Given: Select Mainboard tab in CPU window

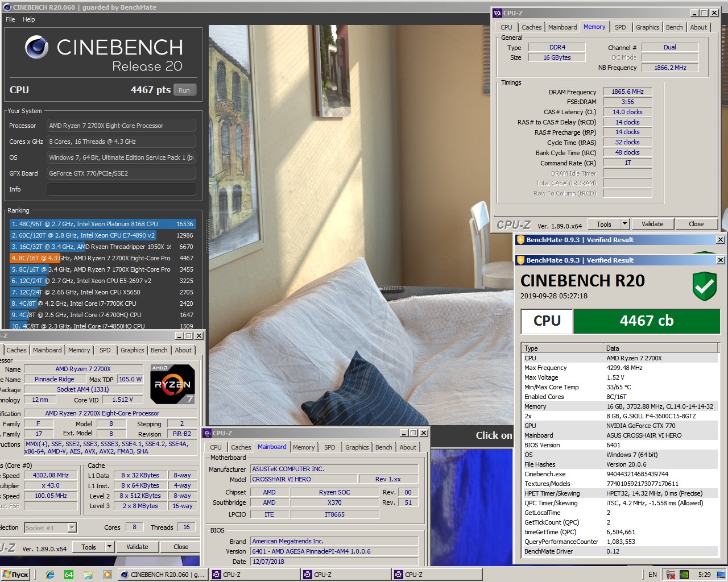Looking at the screenshot, I should [x=47, y=350].
